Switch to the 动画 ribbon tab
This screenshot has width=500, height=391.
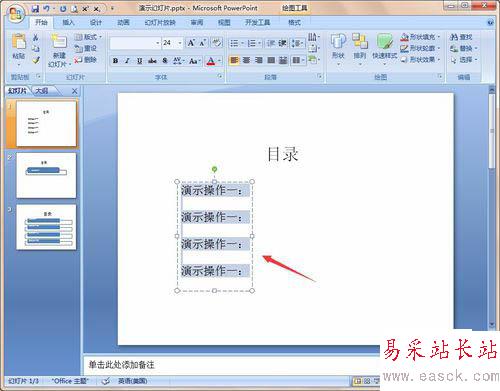123,22
